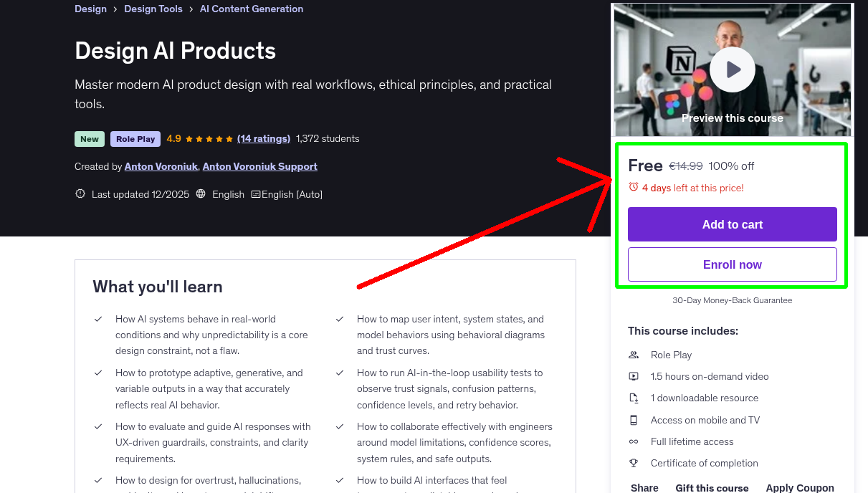The width and height of the screenshot is (868, 493).
Task: Click the Gift this course option
Action: [x=712, y=487]
